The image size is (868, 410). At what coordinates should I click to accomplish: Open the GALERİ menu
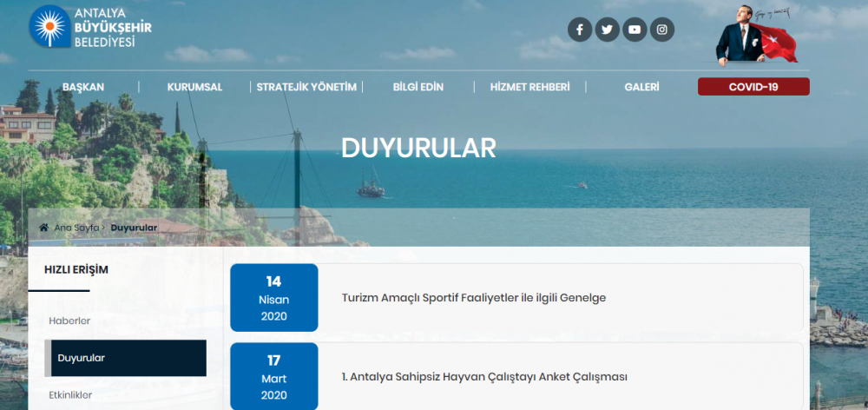641,87
